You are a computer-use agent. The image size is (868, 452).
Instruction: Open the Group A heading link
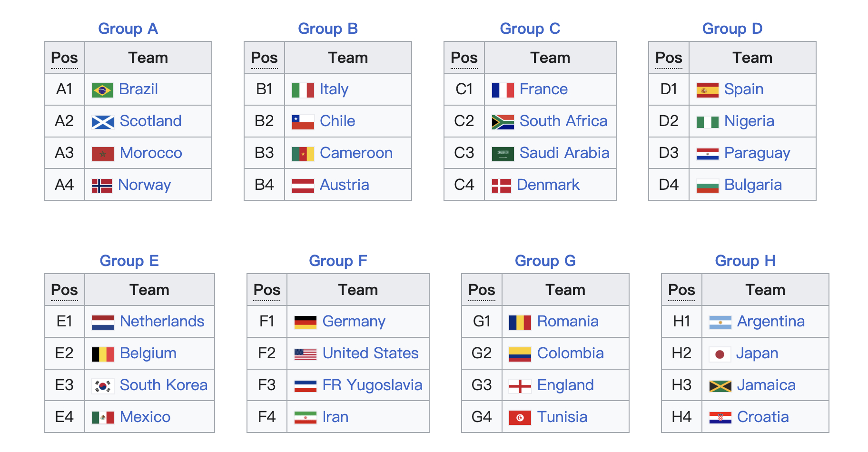(128, 29)
